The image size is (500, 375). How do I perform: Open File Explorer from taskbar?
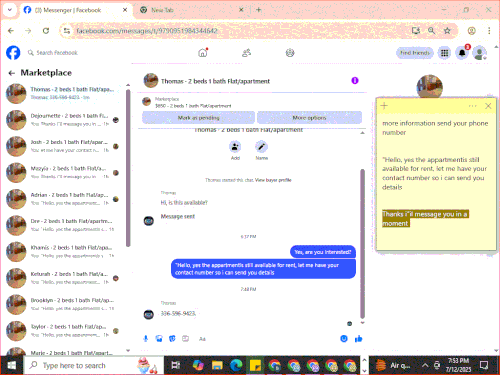217,365
